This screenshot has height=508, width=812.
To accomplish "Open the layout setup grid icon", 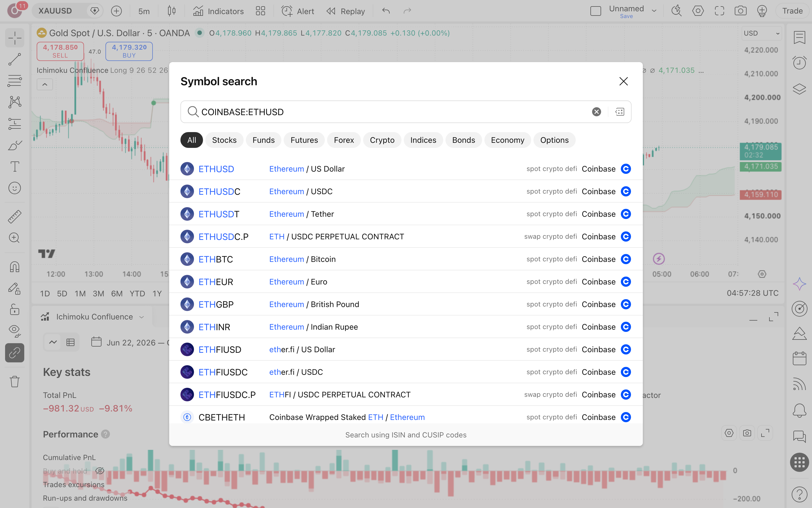I will point(261,11).
